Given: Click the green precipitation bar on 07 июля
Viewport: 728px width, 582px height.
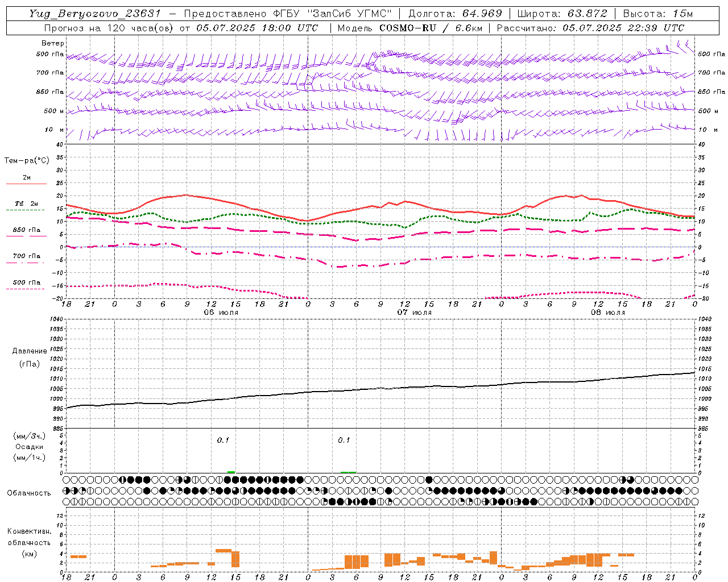Looking at the screenshot, I should click(x=348, y=472).
